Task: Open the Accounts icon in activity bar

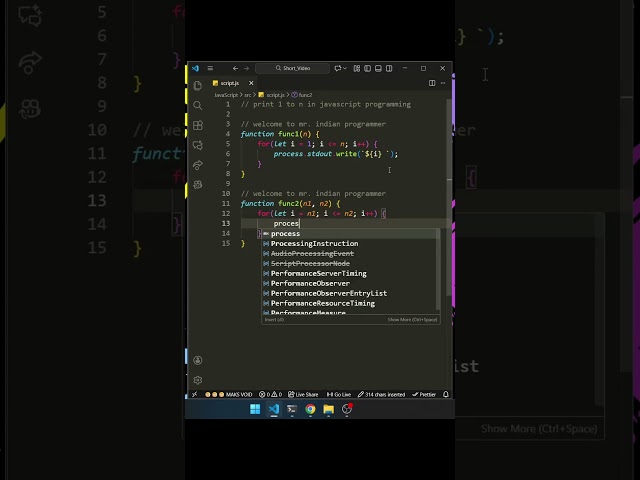Action: [x=198, y=360]
